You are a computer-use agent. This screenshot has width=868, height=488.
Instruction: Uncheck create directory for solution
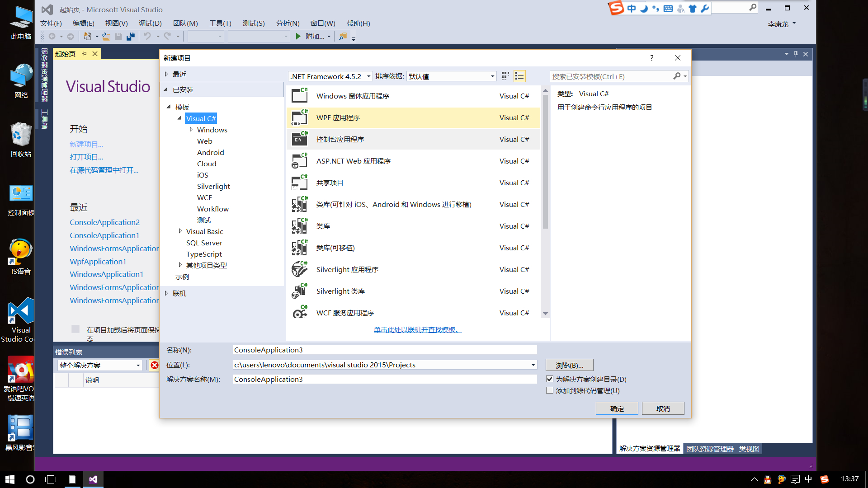(x=550, y=379)
